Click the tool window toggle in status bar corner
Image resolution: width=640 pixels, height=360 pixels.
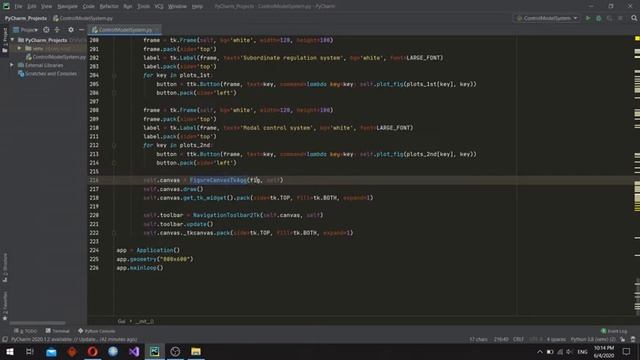click(x=4, y=339)
